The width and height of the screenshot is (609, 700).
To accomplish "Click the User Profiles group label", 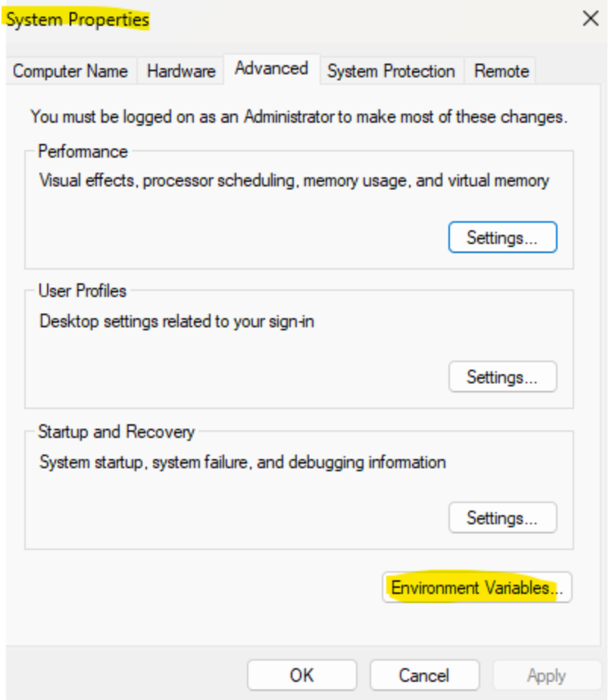I will pos(83,291).
